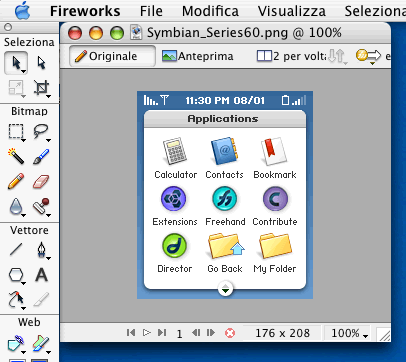Click the Calculator icon on canvas
This screenshot has height=362, width=406.
(175, 151)
